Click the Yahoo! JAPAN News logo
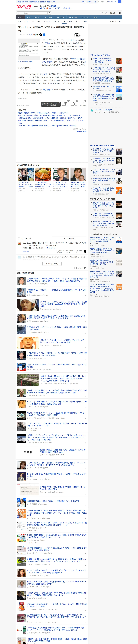138x644 pixels. 28,7
